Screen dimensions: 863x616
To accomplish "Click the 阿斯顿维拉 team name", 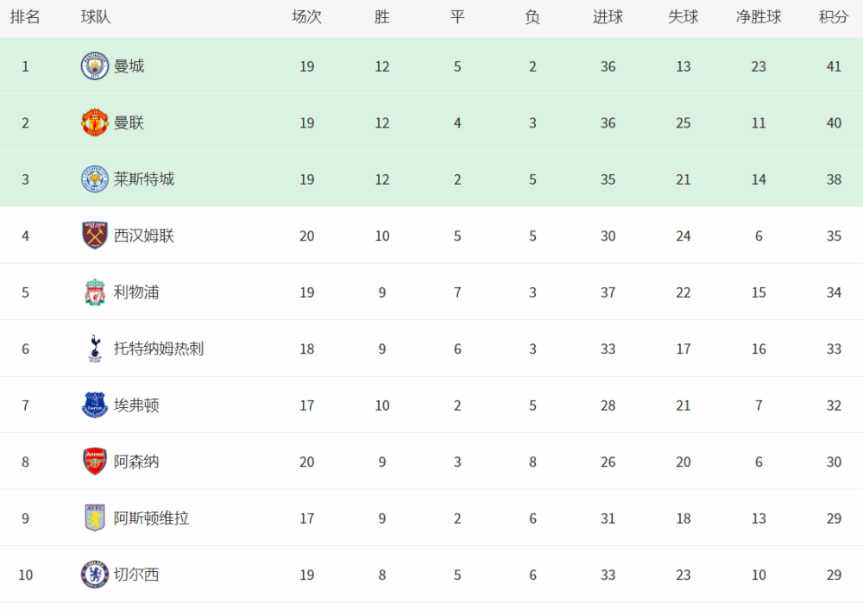I will click(x=151, y=519).
